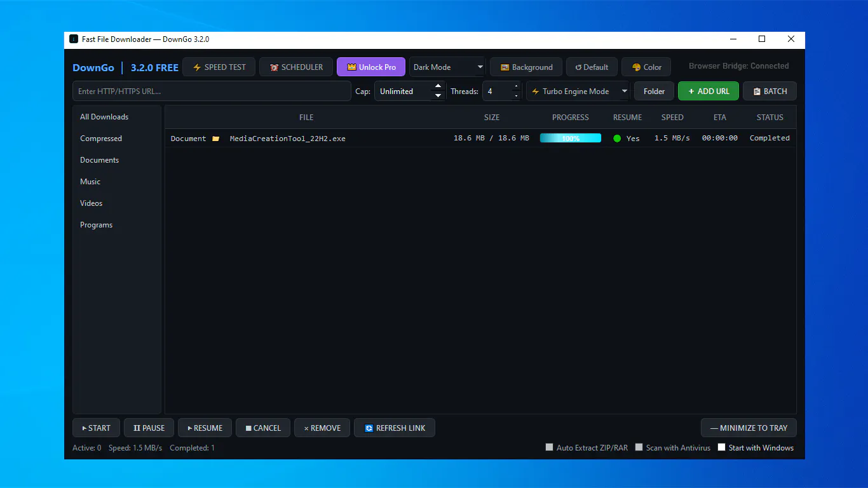
Task: Run the Speed Test
Action: [x=219, y=67]
